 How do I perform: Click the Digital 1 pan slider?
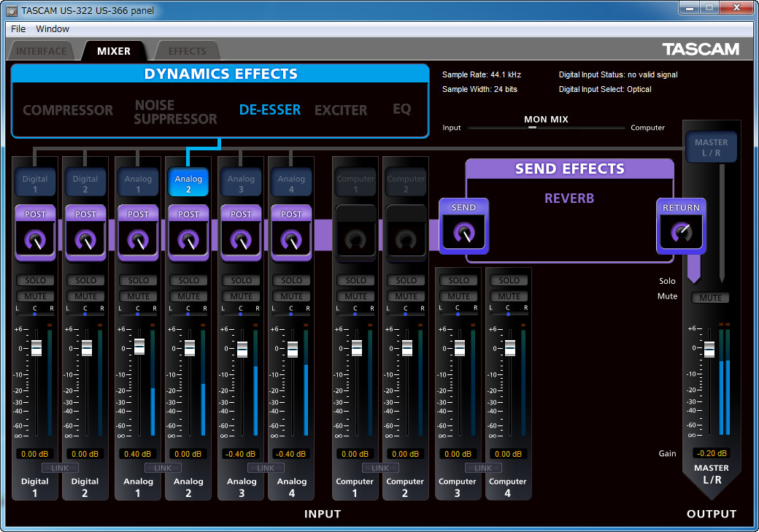pyautogui.click(x=34, y=314)
